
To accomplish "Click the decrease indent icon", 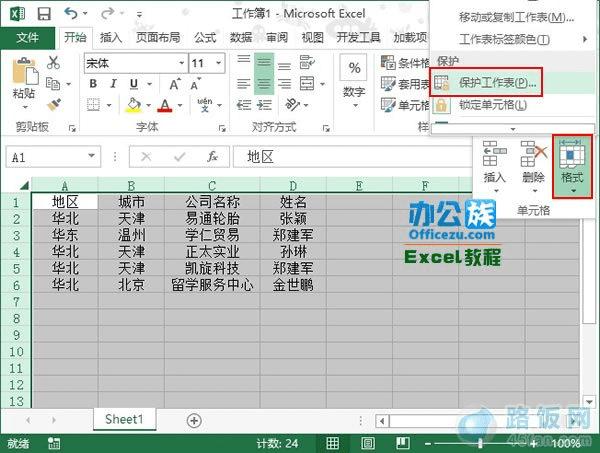I will coord(244,104).
